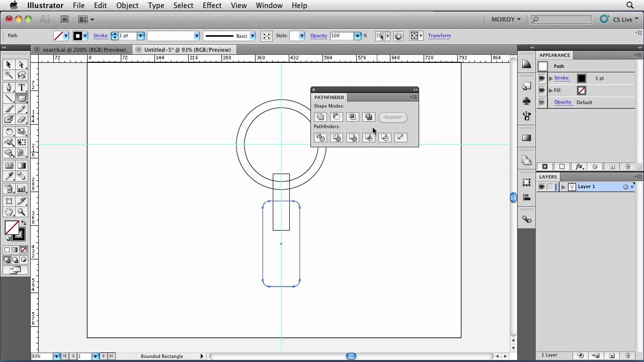Image resolution: width=644 pixels, height=362 pixels.
Task: Hide the Stroke attribute visibility eye
Action: [x=542, y=78]
